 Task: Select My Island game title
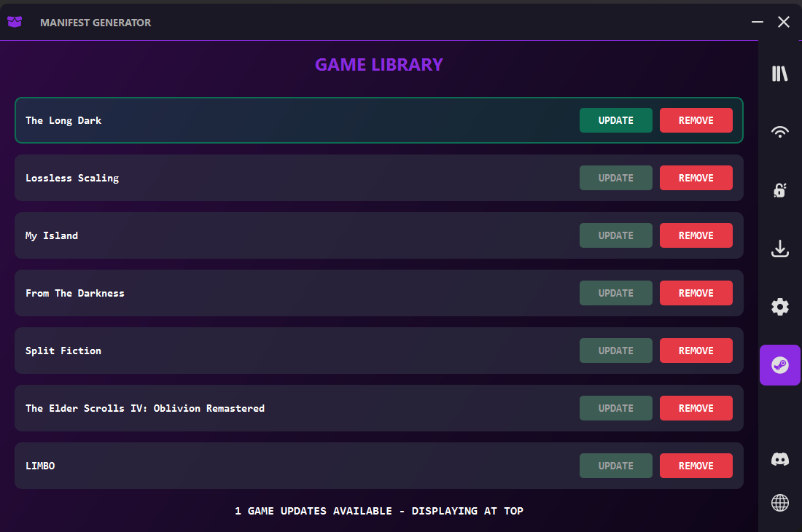pos(52,235)
